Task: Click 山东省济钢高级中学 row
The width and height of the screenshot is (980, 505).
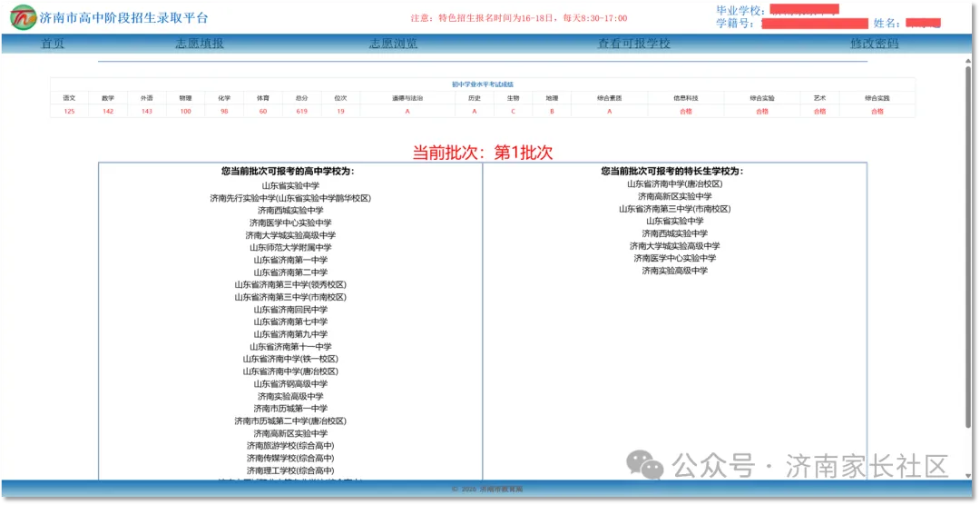Action: pyautogui.click(x=290, y=384)
